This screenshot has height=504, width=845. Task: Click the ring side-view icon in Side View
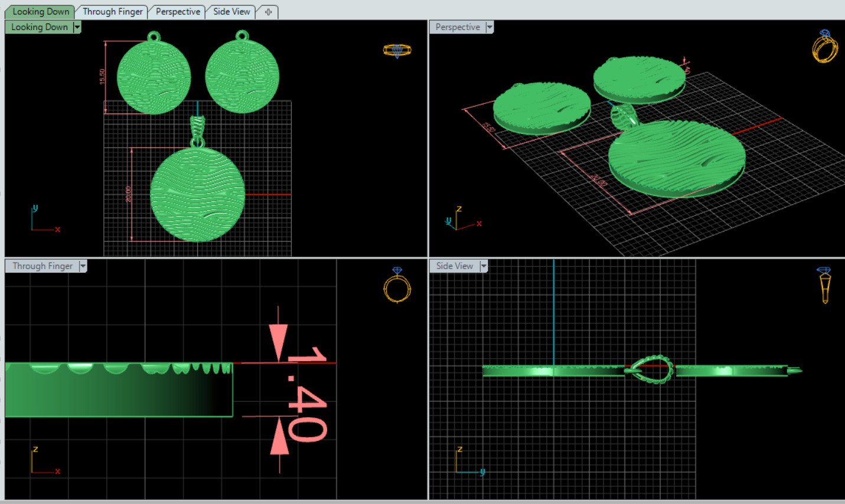(824, 285)
